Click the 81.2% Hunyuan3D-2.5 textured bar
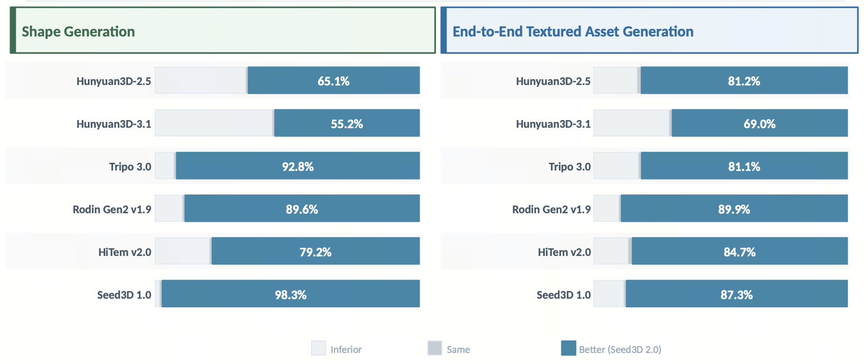Screen dimensions: 868x364 (x=744, y=81)
